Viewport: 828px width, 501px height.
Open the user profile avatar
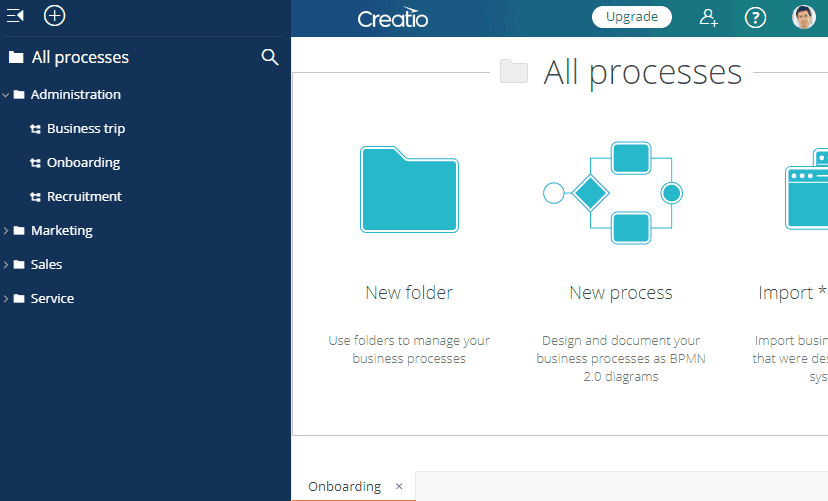tap(804, 17)
